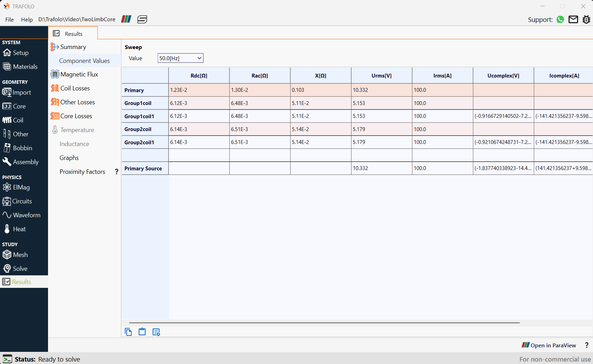
Task: Click the Urms[V] column header
Action: pos(382,75)
